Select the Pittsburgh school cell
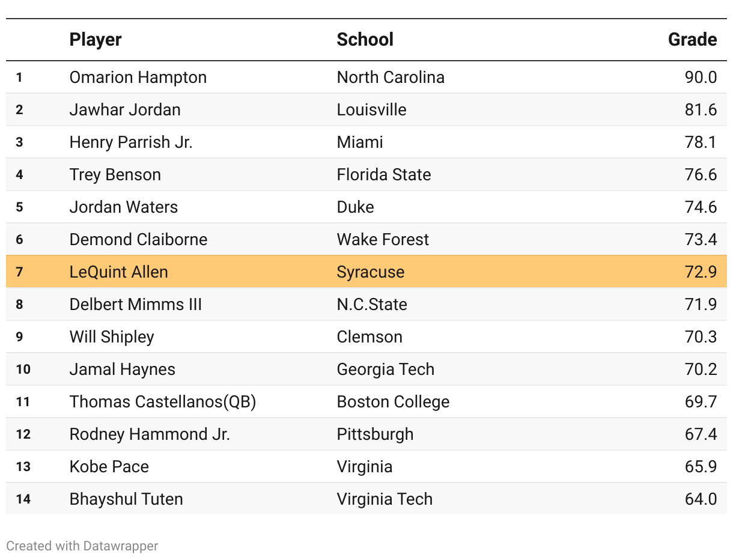This screenshot has height=560, width=733. point(375,434)
